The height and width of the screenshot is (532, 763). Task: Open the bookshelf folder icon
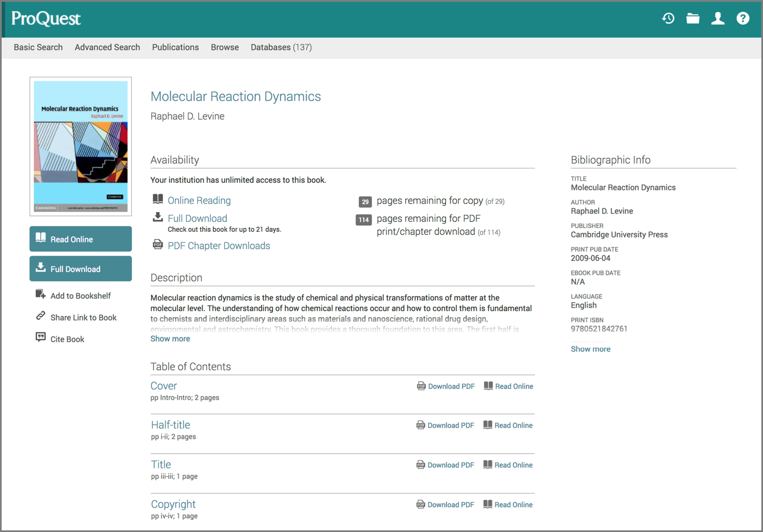(x=693, y=18)
